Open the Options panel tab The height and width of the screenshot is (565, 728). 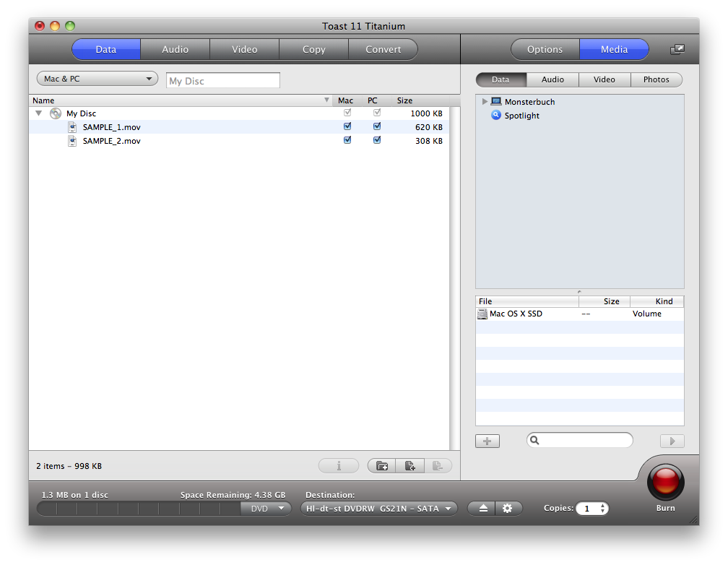[x=545, y=49]
